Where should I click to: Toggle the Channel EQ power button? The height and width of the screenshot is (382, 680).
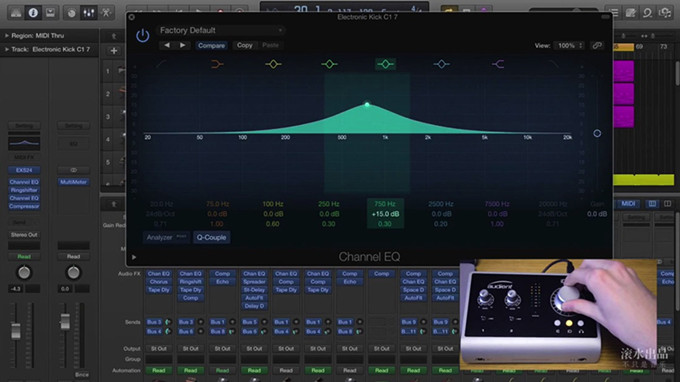143,36
